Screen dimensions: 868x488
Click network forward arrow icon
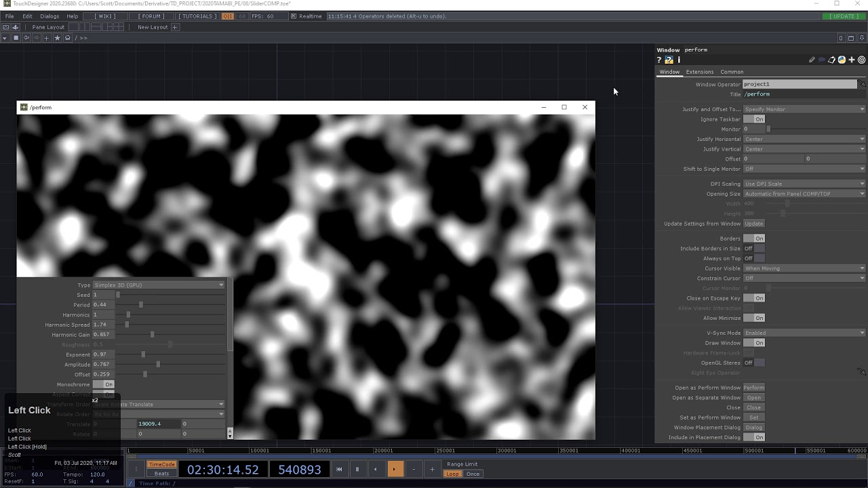[x=37, y=38]
